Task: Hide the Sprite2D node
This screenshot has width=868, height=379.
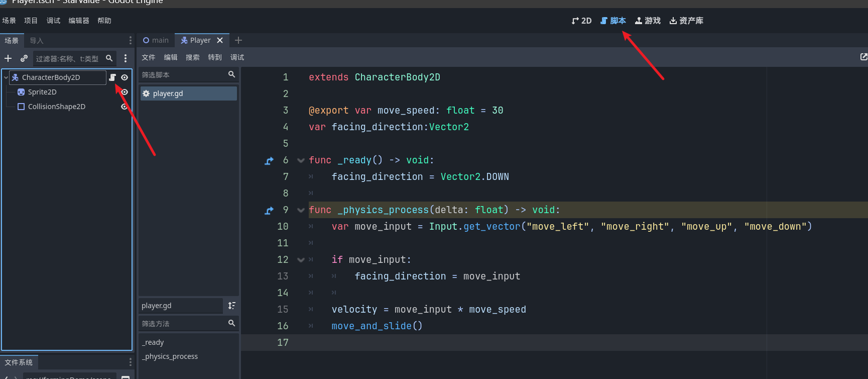Action: pos(125,92)
